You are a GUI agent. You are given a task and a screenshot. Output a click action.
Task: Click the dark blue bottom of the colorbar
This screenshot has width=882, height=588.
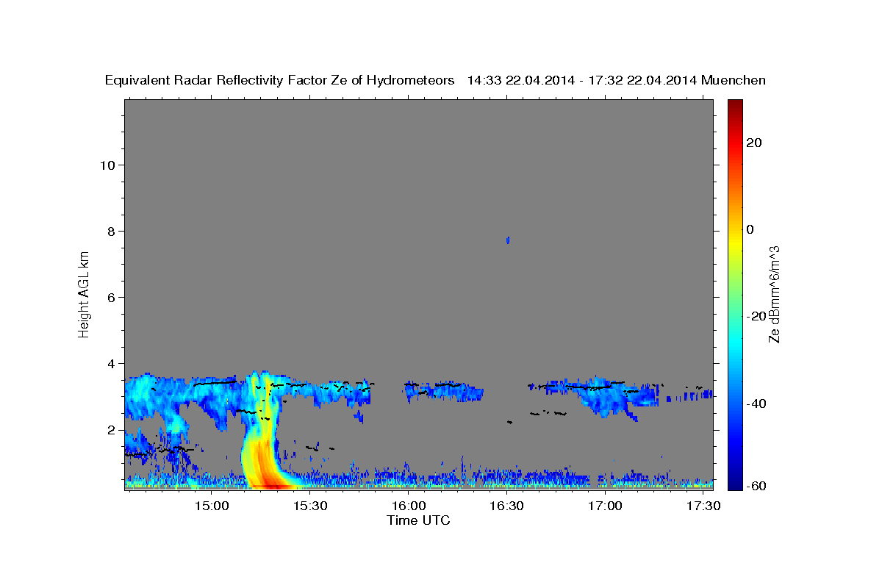(734, 481)
